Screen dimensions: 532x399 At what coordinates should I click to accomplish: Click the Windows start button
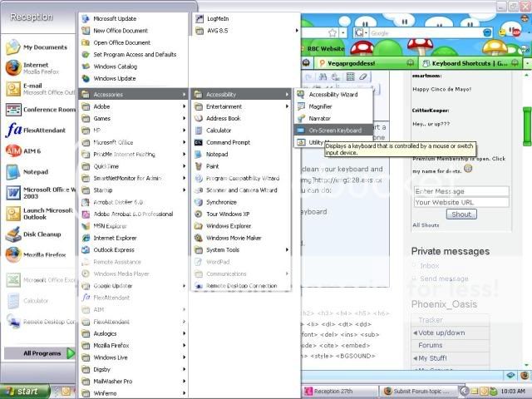(x=24, y=392)
